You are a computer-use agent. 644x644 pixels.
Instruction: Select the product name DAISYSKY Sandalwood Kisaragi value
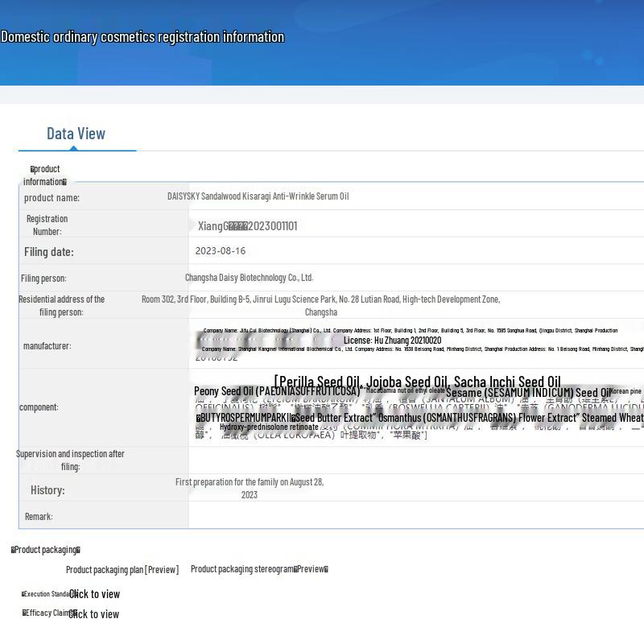point(258,196)
